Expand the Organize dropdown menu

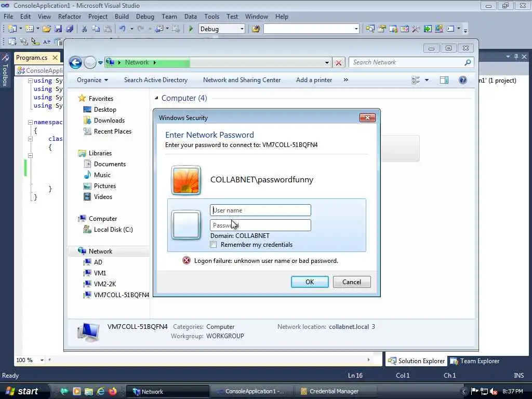pos(92,80)
